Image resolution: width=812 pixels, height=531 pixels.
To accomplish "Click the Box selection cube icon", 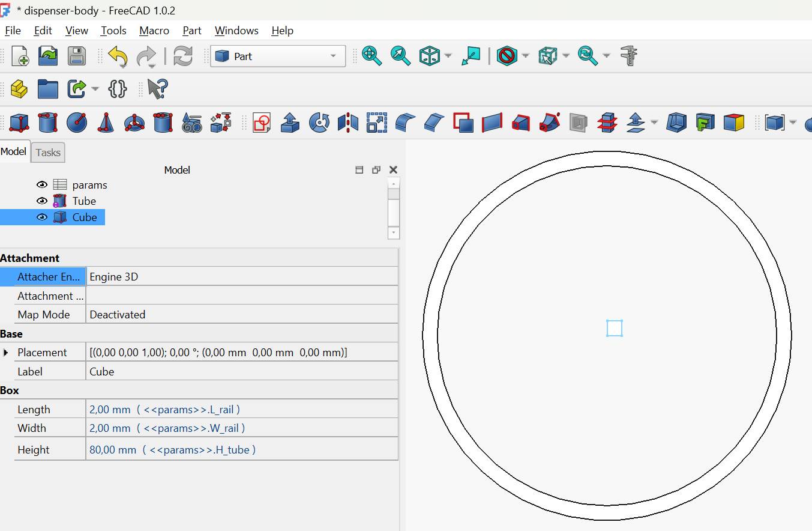I will click(547, 56).
